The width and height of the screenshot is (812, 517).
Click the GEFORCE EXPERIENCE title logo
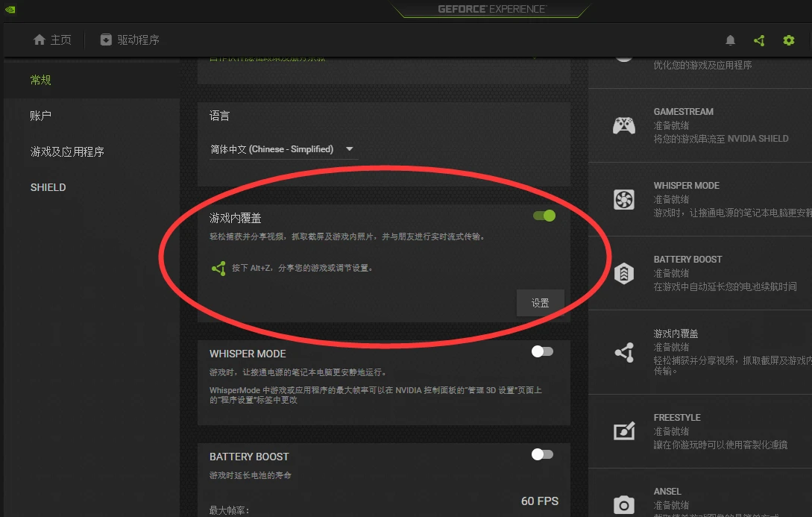click(x=491, y=9)
